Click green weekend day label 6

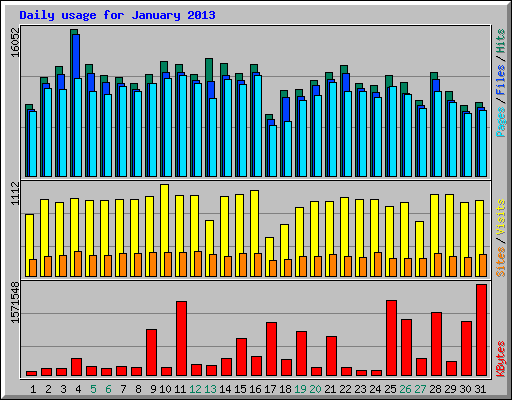(x=108, y=389)
